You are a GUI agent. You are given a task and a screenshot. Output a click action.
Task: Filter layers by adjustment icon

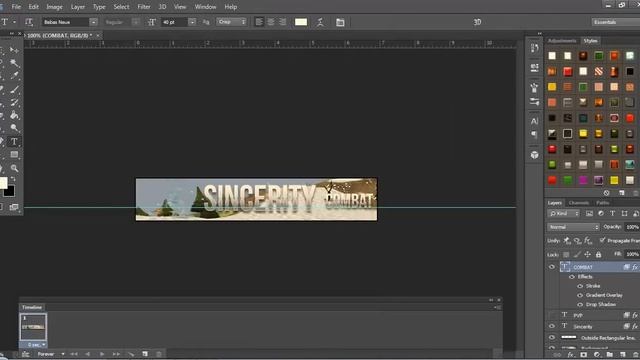(601, 213)
